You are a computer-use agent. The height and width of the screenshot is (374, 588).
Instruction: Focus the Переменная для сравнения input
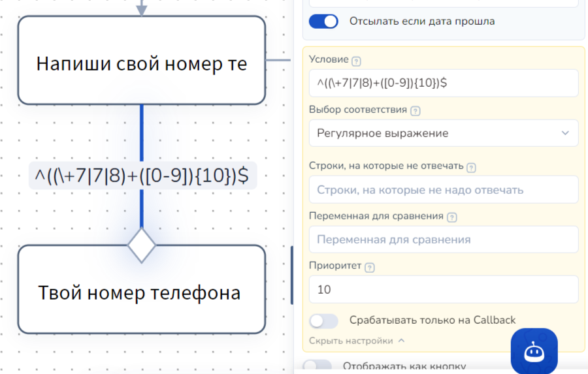pyautogui.click(x=443, y=240)
